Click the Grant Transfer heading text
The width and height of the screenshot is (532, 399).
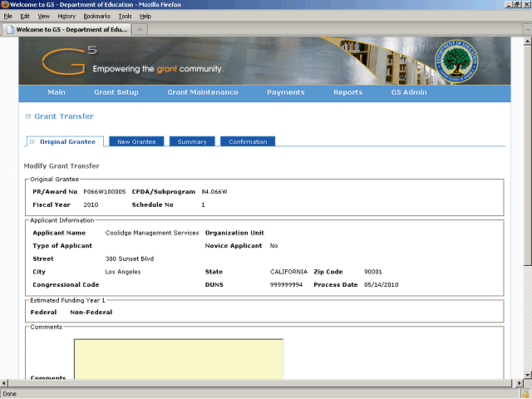point(64,116)
